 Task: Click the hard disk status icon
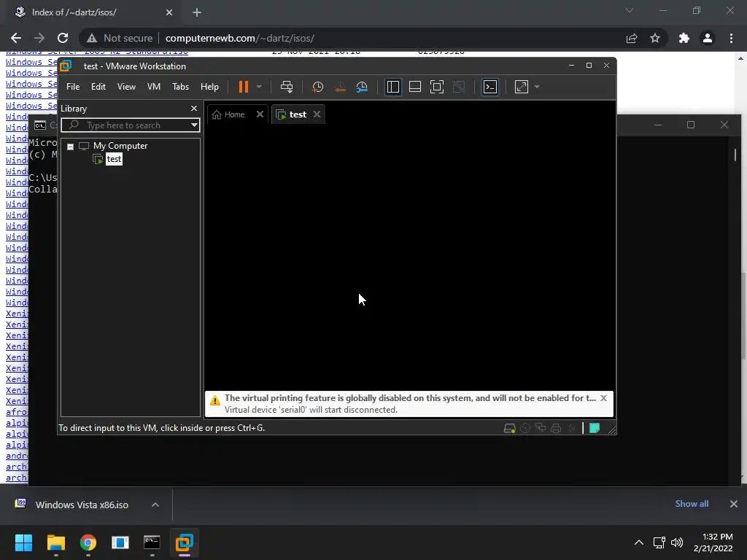pyautogui.click(x=509, y=428)
